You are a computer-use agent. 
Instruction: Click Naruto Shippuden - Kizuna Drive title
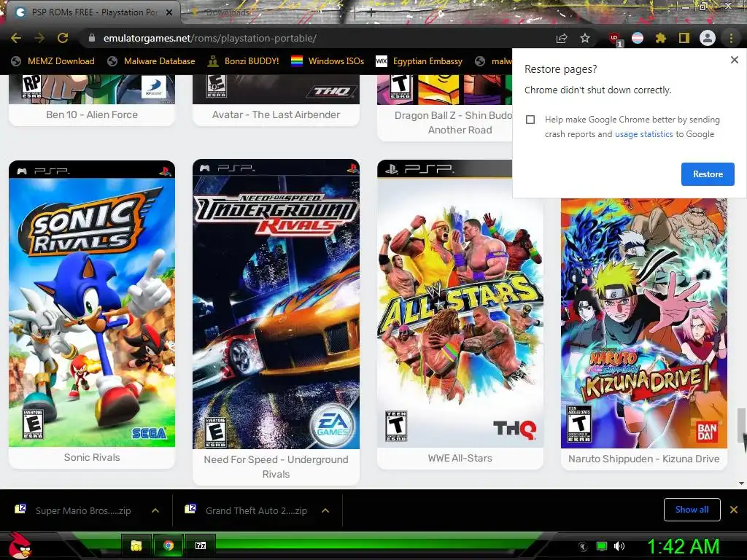pos(643,459)
